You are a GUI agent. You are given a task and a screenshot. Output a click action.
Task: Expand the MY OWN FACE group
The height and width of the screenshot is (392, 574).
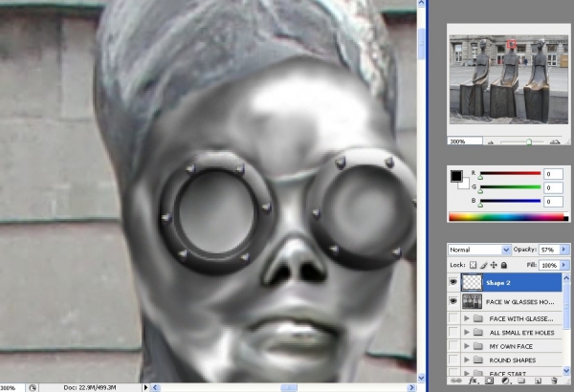pyautogui.click(x=467, y=346)
